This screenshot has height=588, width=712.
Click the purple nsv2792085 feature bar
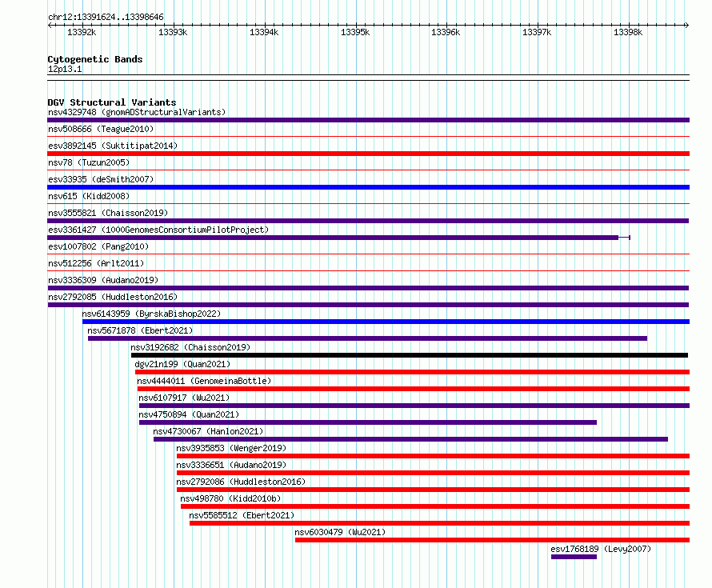[x=368, y=305]
